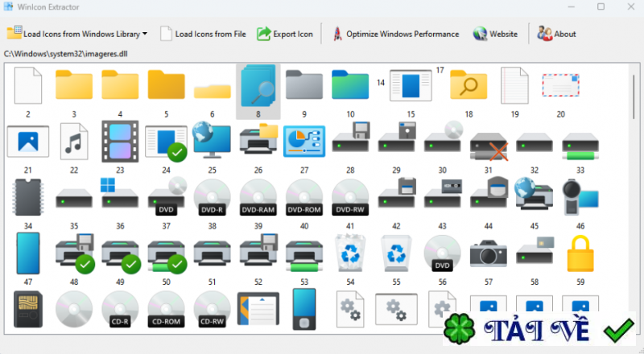Select the CD-RW disc icon
This screenshot has height=354, width=644.
(212, 309)
